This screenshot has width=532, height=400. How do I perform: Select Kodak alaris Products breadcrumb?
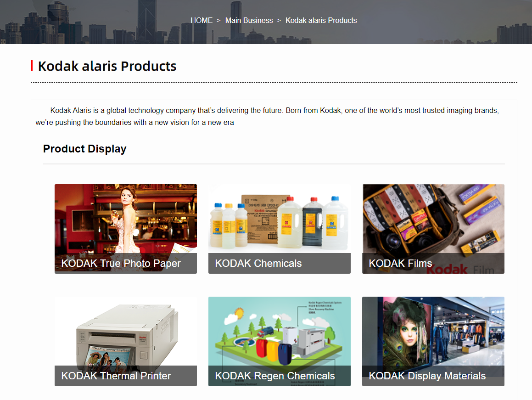pyautogui.click(x=321, y=21)
